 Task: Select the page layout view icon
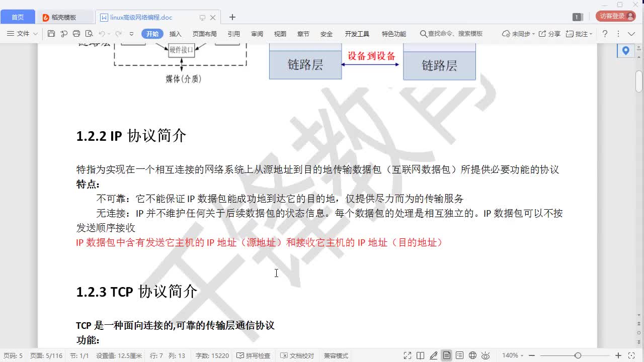tap(447, 355)
